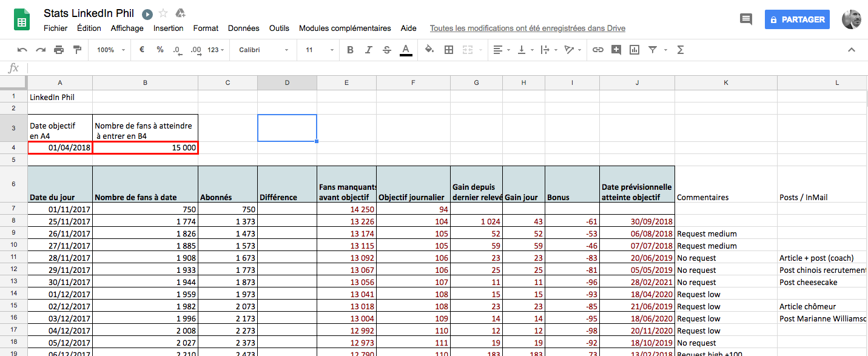Viewport: 868px width, 356px height.
Task: Click the move to Drive folder icon
Action: click(180, 13)
